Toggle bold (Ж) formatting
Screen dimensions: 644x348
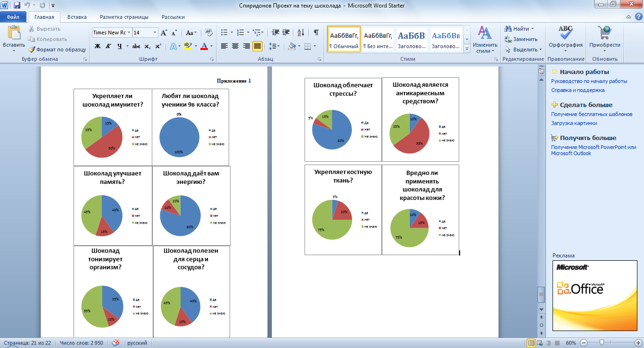click(98, 46)
